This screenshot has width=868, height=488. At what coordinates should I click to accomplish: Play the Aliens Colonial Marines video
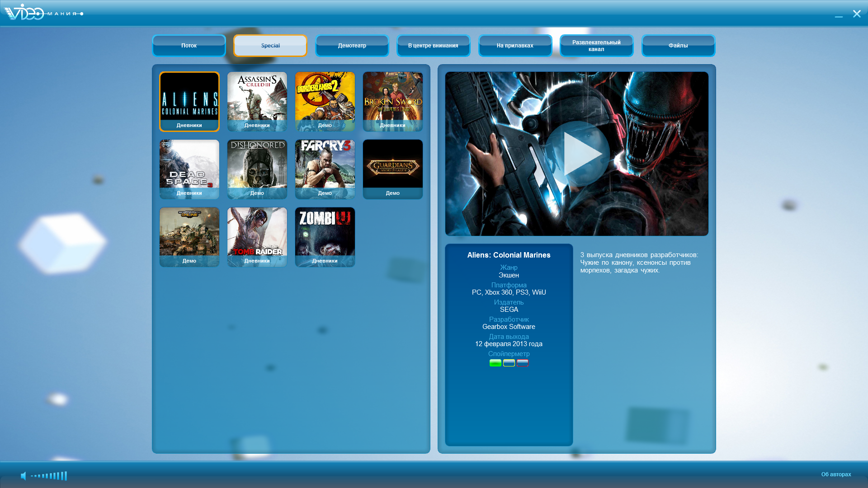point(577,154)
